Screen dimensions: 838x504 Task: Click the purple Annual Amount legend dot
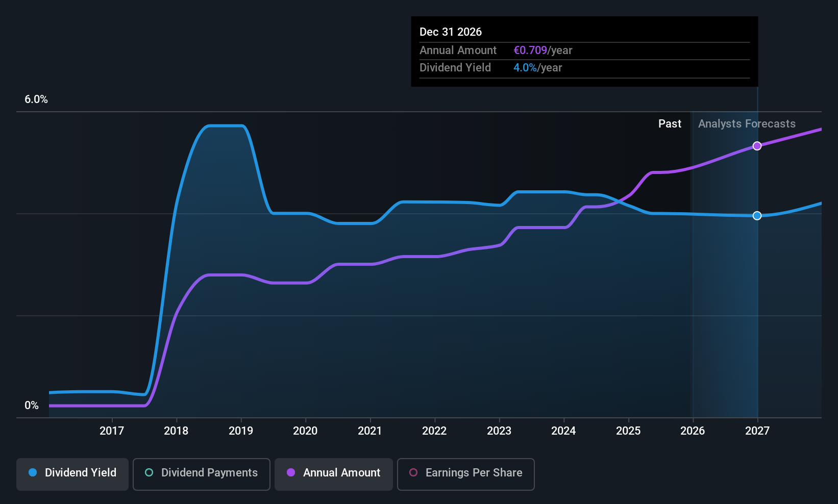[291, 473]
